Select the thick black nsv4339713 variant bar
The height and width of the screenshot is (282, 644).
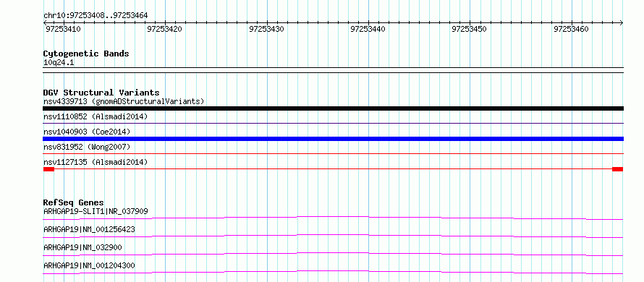(333, 108)
